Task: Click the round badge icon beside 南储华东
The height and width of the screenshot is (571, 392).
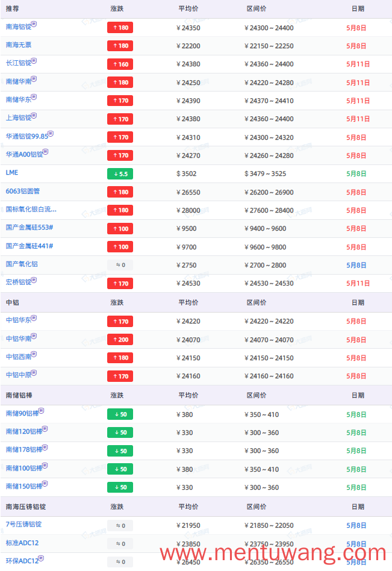Action: 34,97
